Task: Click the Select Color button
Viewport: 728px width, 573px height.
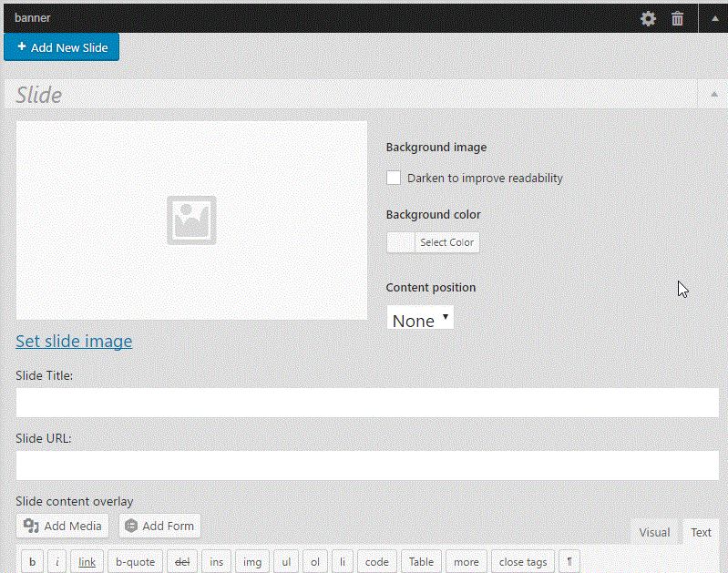Action: [x=446, y=242]
